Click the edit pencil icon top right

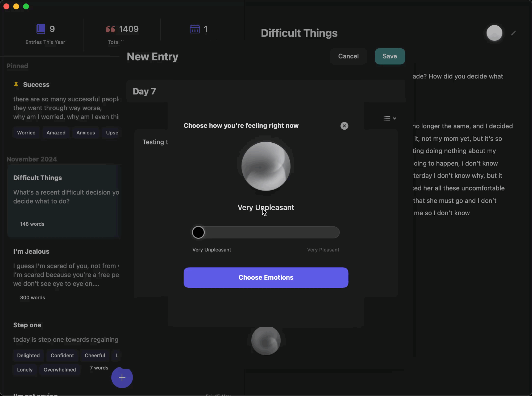coord(514,33)
